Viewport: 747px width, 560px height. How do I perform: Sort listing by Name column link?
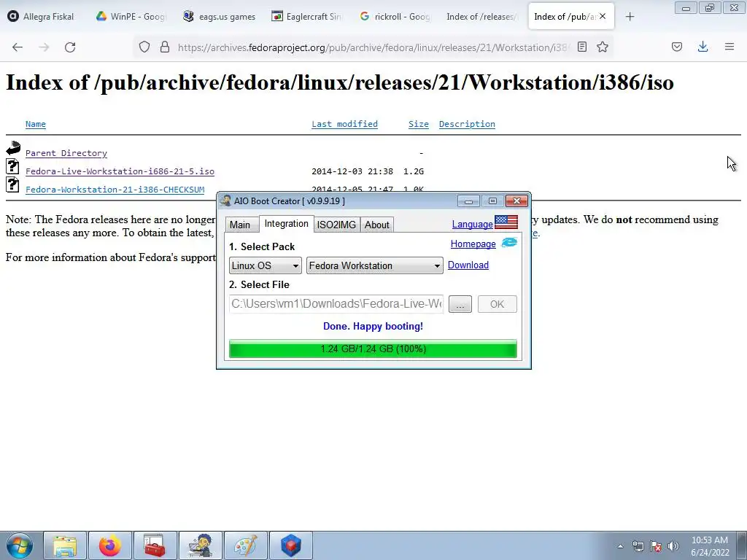36,124
